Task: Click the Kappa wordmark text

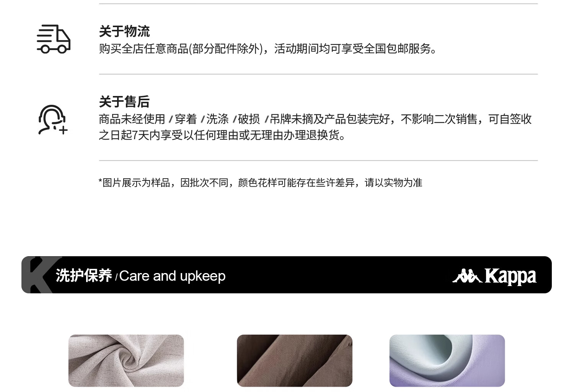Action: [x=510, y=276]
